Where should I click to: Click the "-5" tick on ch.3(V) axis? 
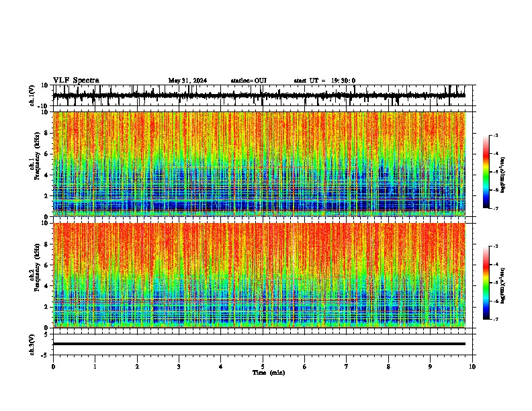tap(45, 355)
